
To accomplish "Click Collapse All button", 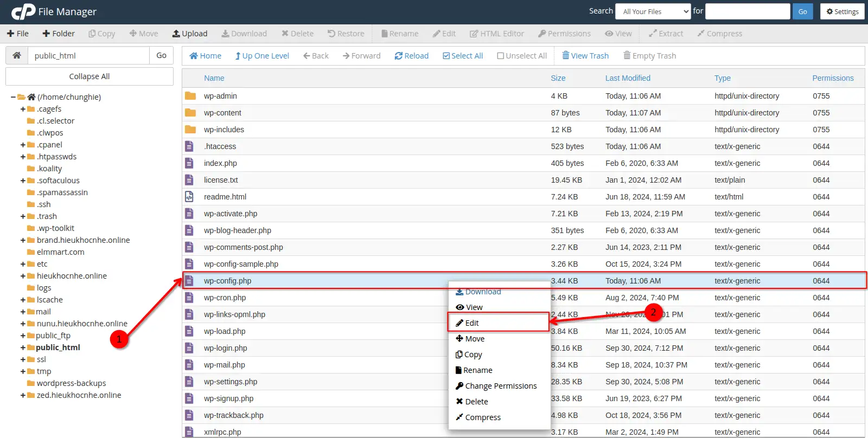I will 90,76.
